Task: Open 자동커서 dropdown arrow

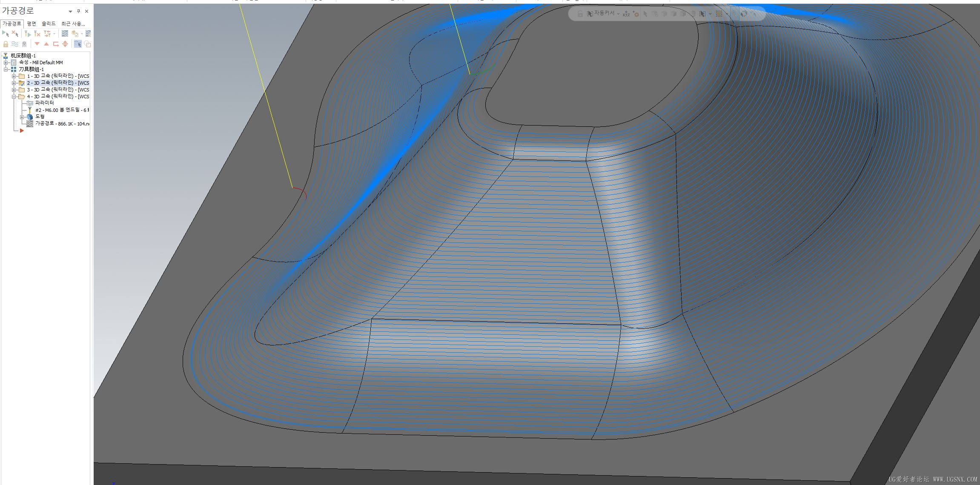Action: (619, 14)
